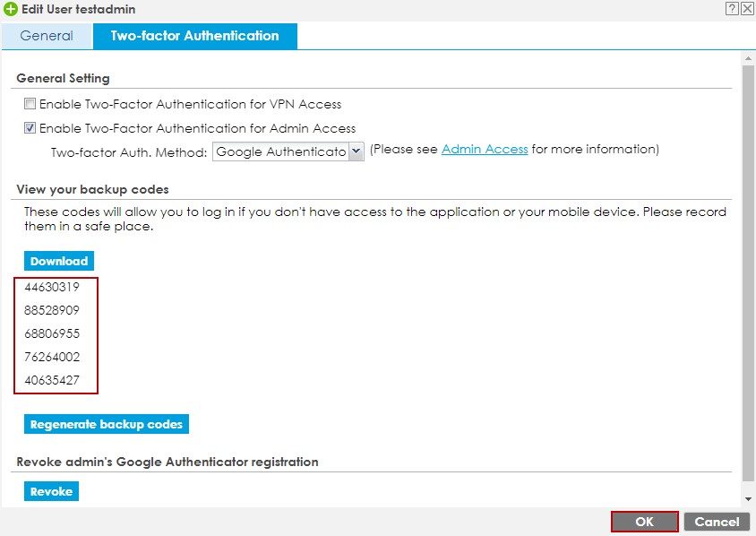The image size is (756, 536).
Task: Click the help question mark icon
Action: [732, 8]
